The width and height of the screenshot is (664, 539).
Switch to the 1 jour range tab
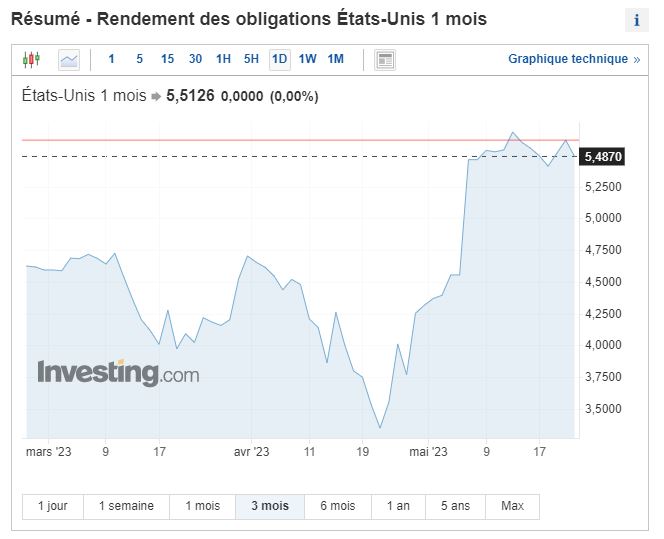(x=53, y=506)
